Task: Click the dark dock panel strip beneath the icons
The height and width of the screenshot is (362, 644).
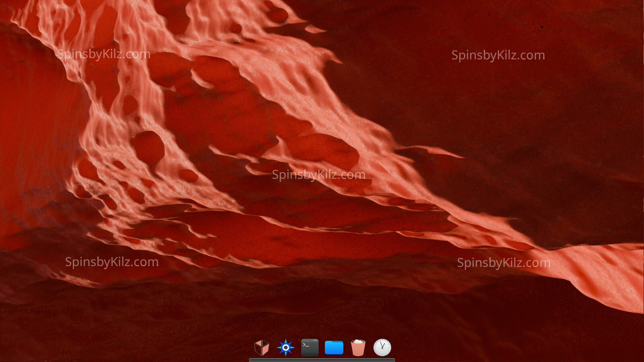Action: (x=322, y=360)
